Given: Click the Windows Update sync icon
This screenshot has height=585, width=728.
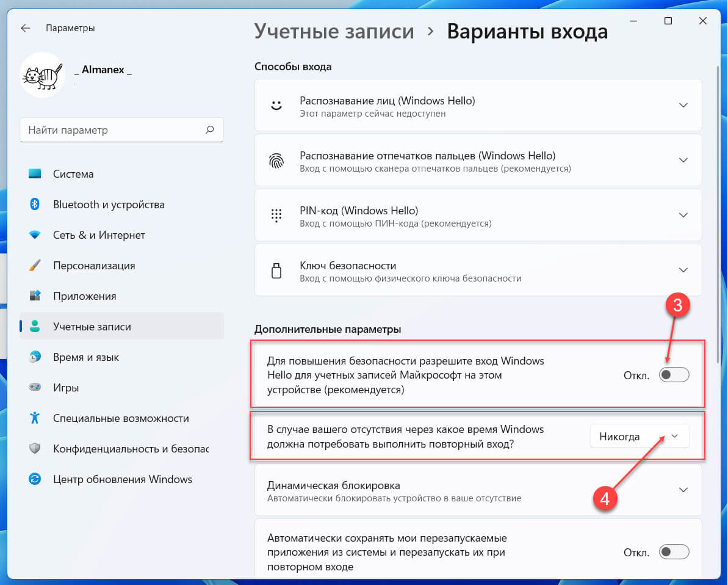Looking at the screenshot, I should pyautogui.click(x=35, y=479).
